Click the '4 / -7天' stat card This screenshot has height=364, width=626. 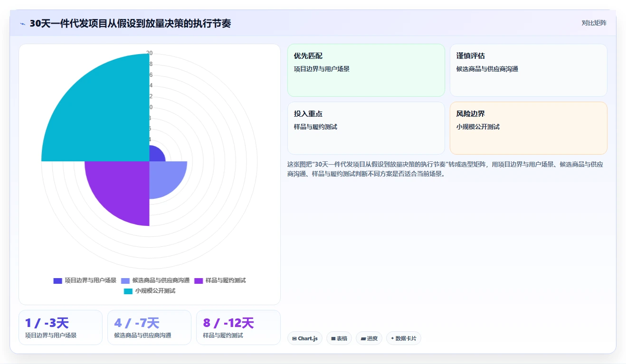coord(149,327)
